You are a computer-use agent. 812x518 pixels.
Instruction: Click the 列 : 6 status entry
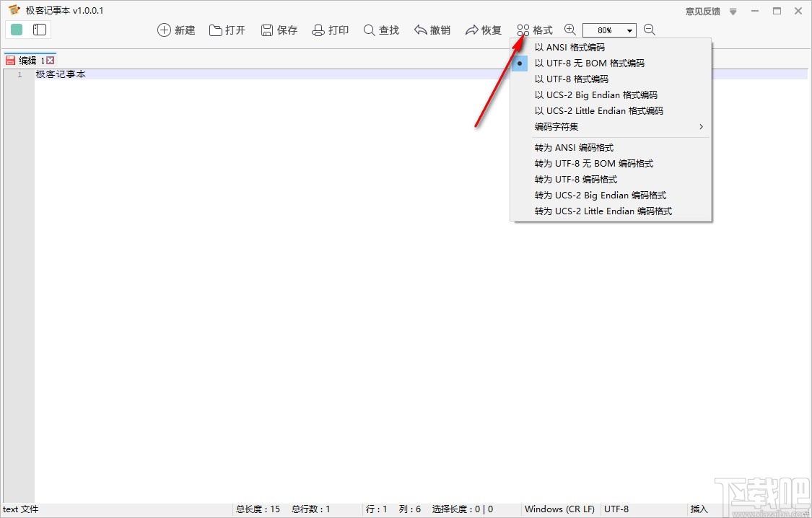tap(410, 509)
